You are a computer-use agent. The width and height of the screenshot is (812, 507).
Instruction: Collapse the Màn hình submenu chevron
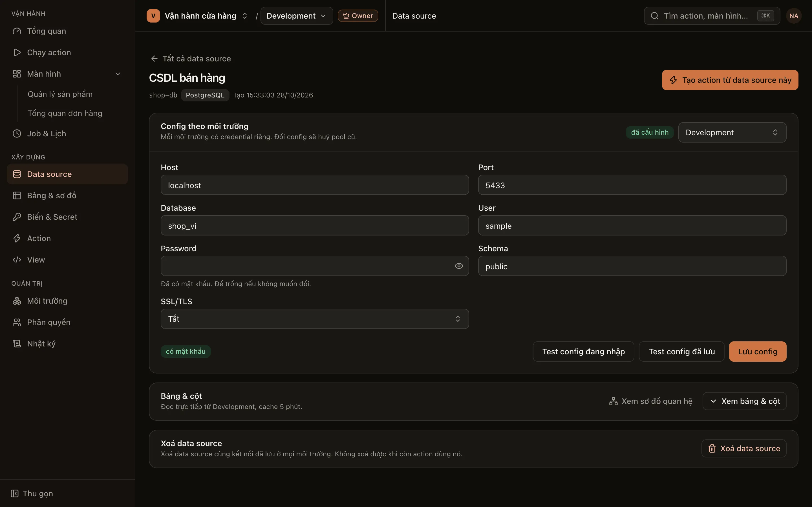(x=118, y=74)
